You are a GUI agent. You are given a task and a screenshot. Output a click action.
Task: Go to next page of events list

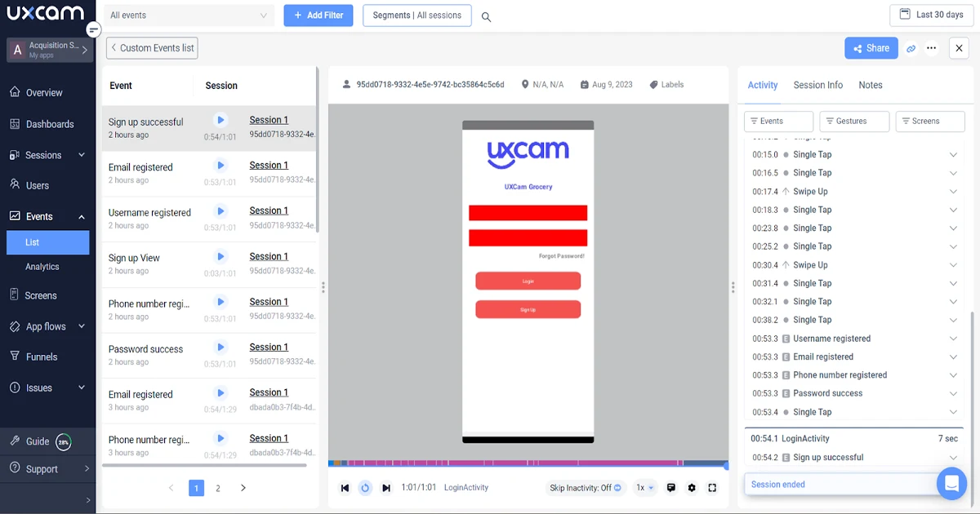243,488
